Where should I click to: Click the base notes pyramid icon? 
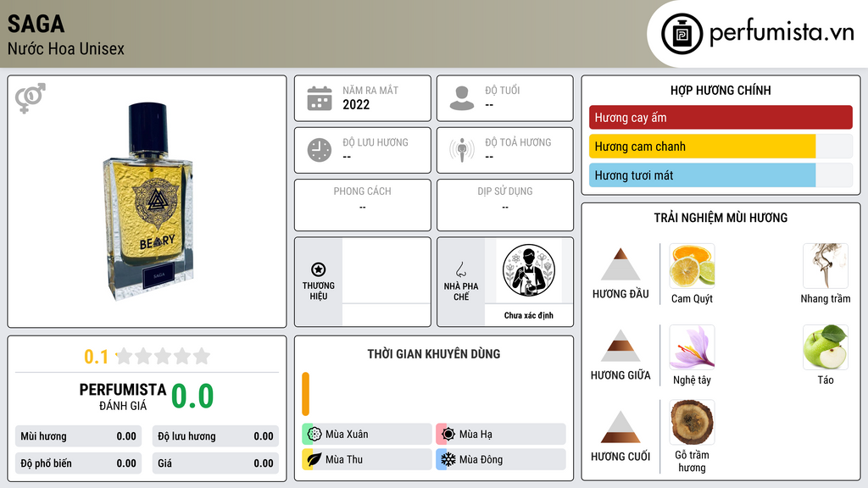620,427
